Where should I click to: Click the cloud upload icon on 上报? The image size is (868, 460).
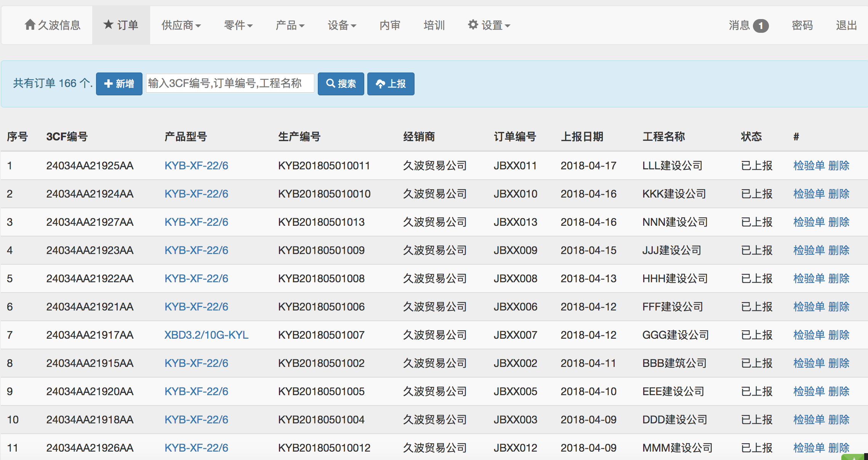pyautogui.click(x=380, y=84)
